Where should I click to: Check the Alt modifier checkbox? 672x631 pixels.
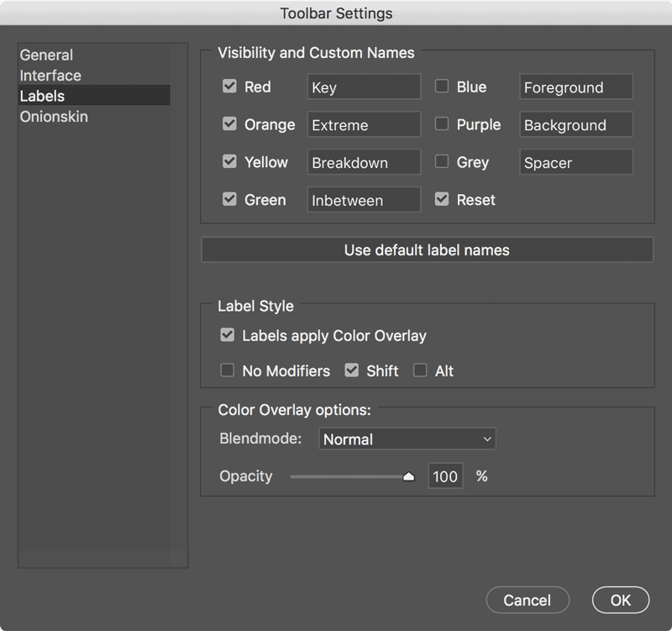click(420, 370)
